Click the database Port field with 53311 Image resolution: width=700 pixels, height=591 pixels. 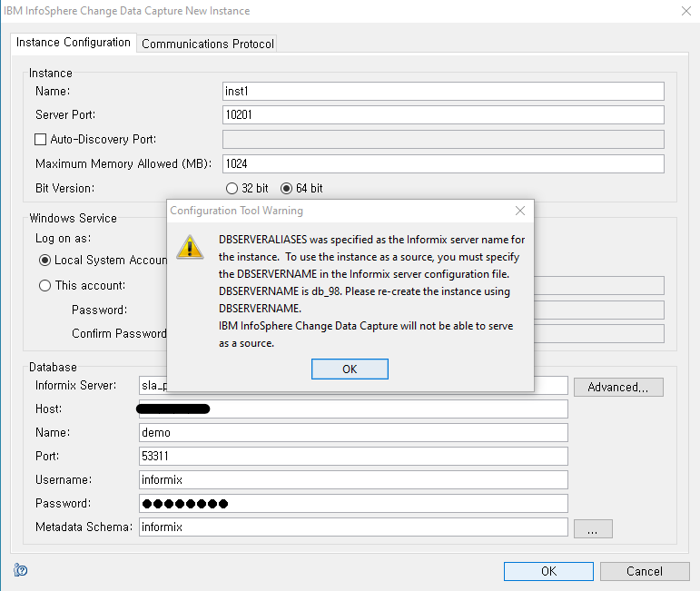pos(353,457)
